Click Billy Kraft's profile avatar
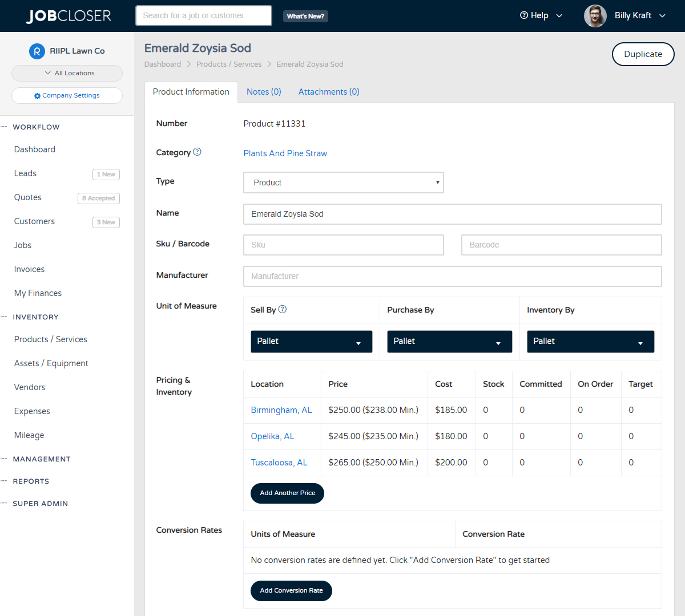 (x=595, y=16)
